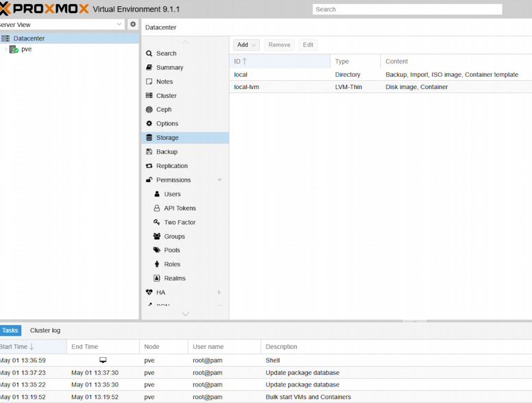Click the Remove button

[x=279, y=45]
